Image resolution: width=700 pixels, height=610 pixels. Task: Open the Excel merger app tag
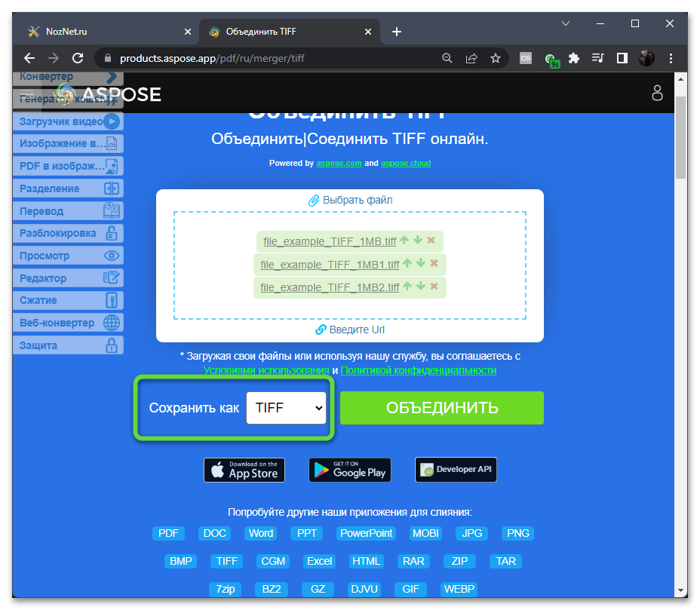click(320, 561)
